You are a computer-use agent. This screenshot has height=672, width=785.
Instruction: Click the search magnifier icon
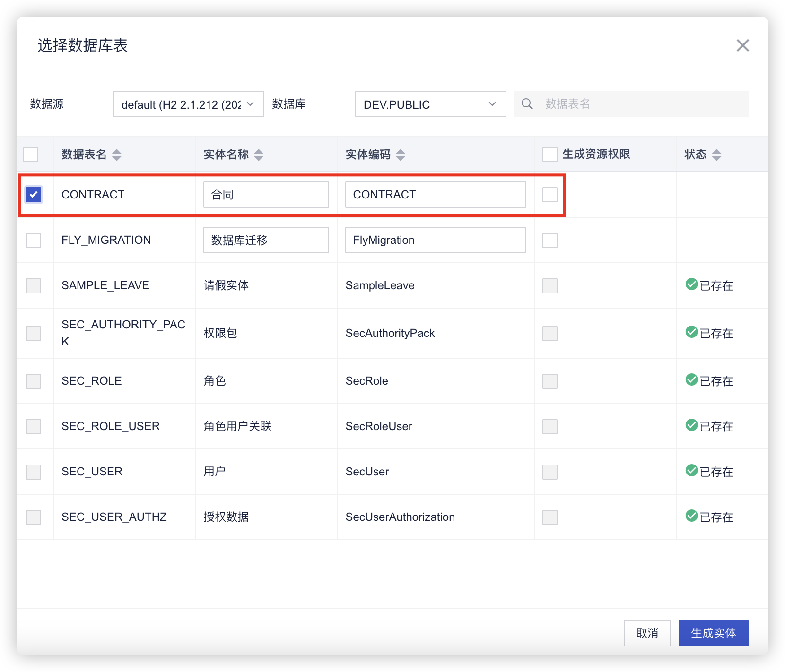527,104
